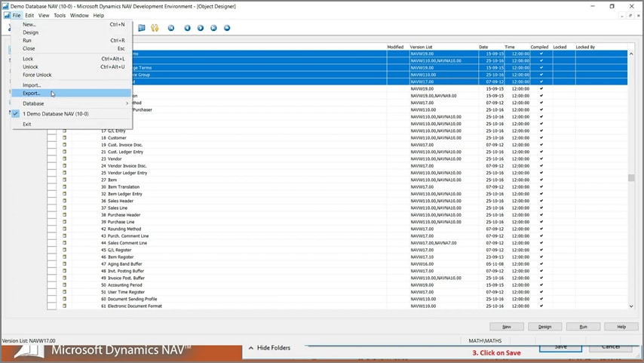Click table icon of 61 Electronic Document Format
The image size is (644, 363).
tap(65, 306)
